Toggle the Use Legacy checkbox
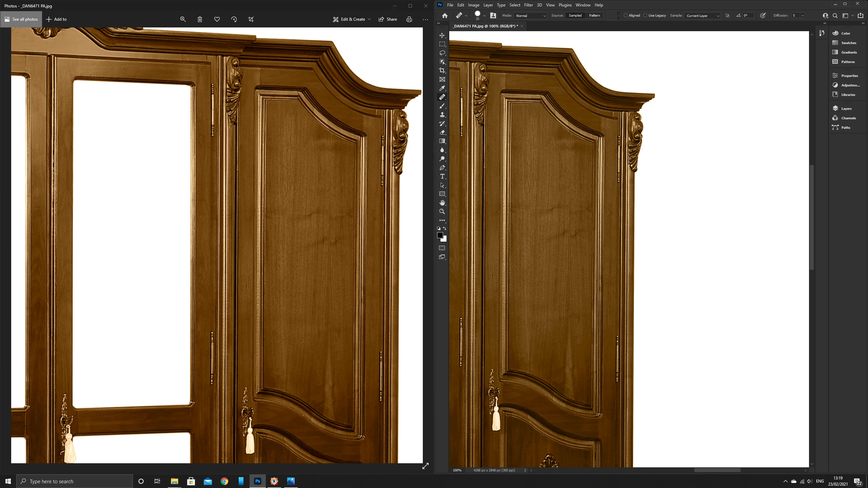 [x=645, y=16]
